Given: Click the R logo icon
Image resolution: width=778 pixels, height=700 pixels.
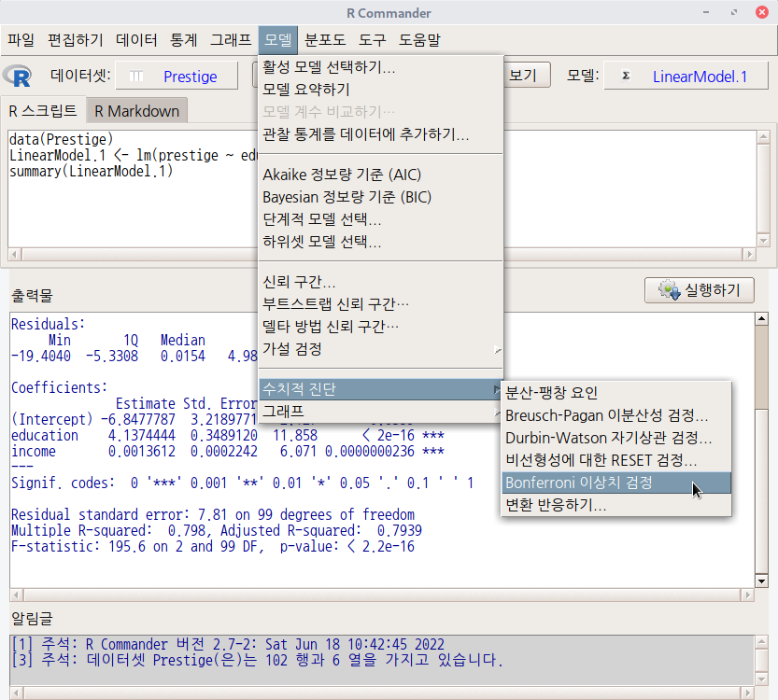Looking at the screenshot, I should pos(18,77).
